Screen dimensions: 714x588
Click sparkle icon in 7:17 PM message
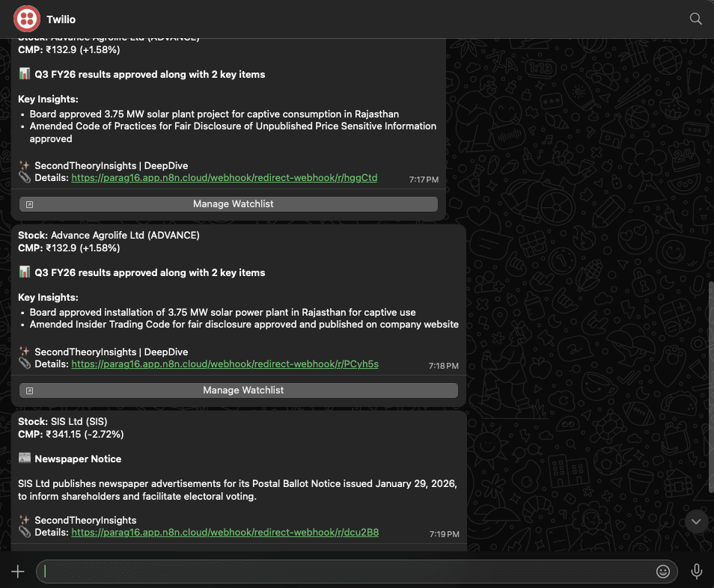tap(25, 165)
